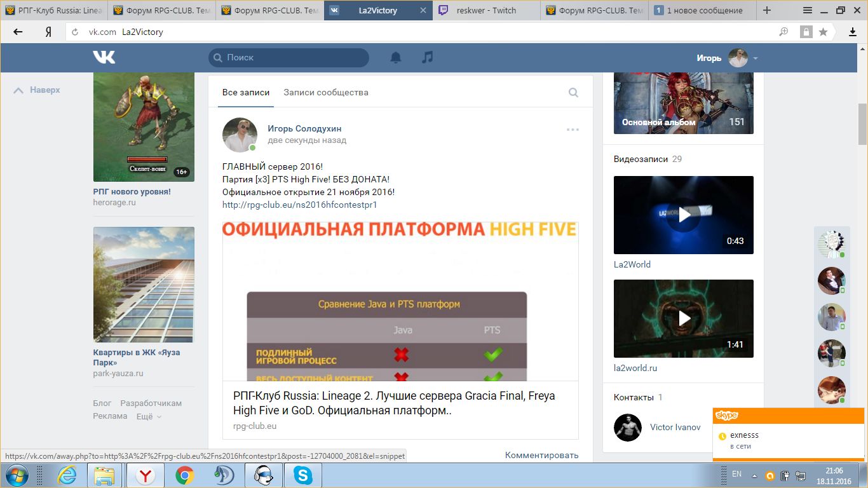Switch to РПГ-Клуб Russia tab
This screenshot has width=868, height=488.
click(54, 10)
